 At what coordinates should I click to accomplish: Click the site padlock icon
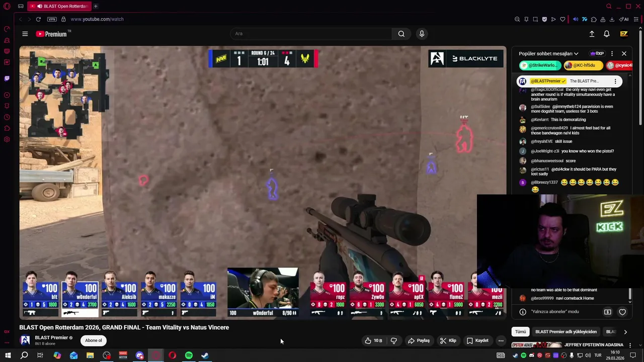(63, 19)
